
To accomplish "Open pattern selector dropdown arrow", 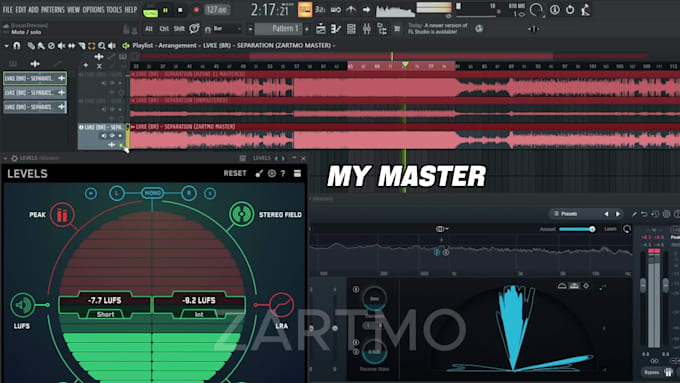I will (250, 29).
